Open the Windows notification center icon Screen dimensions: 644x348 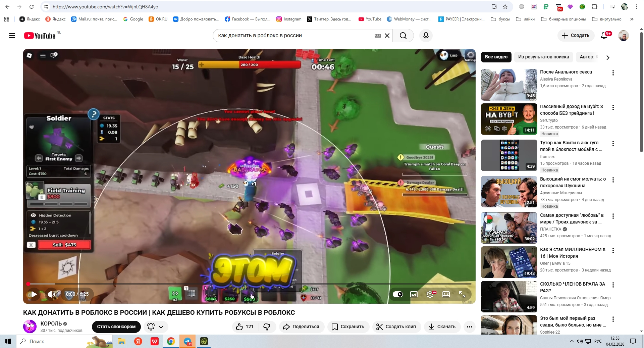[633, 341]
